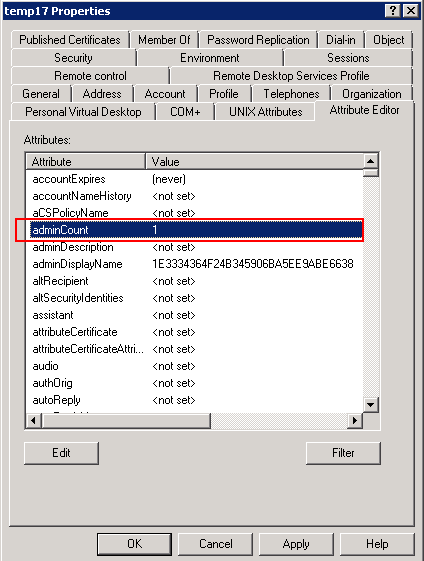Screen dimensions: 424x561
Task: Click the Help button
Action: pos(377,544)
